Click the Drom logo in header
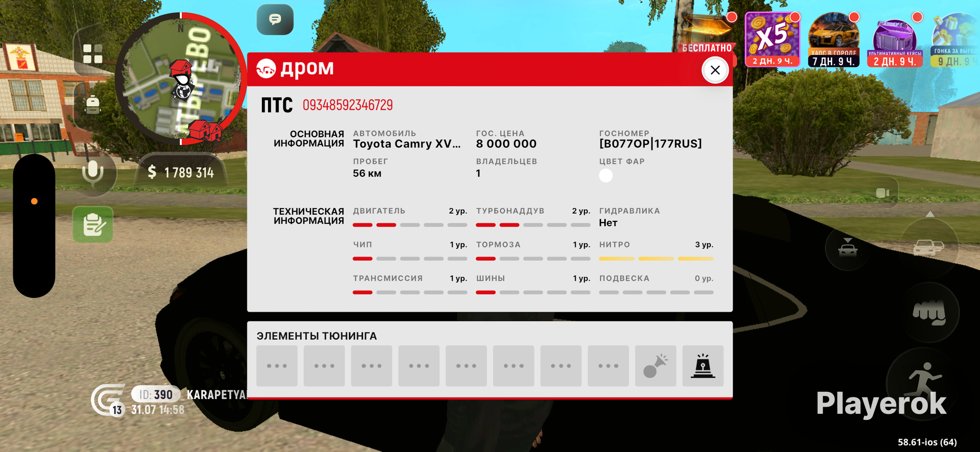 click(295, 68)
